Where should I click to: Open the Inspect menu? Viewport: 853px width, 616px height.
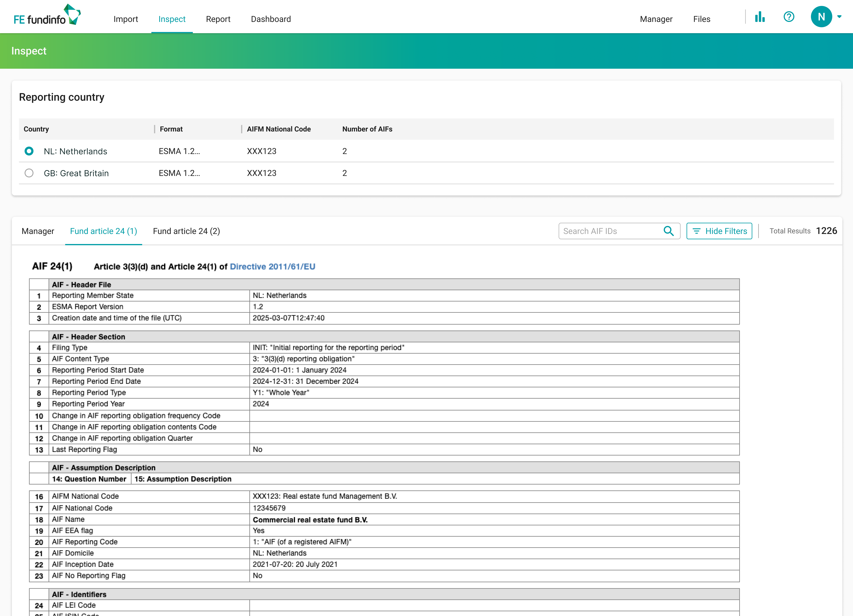pyautogui.click(x=172, y=19)
